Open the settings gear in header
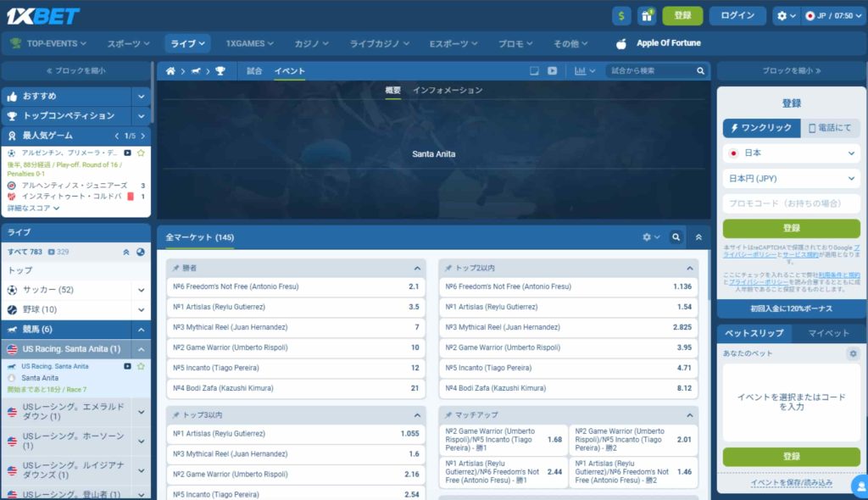 tap(786, 16)
